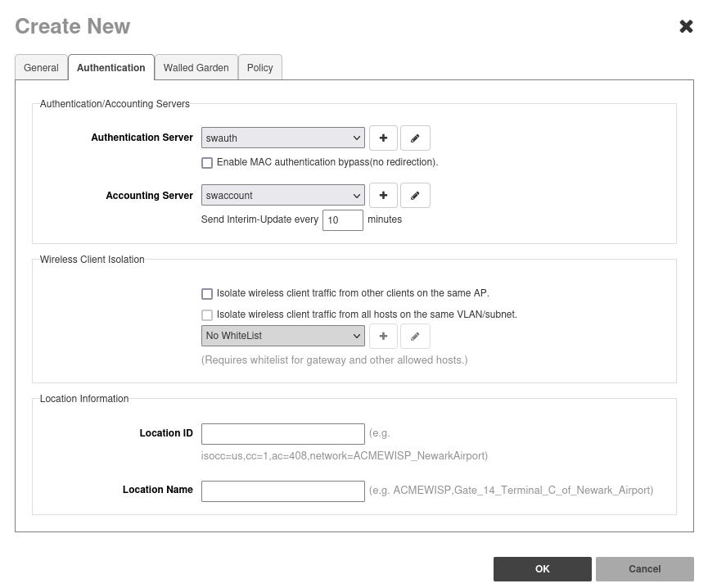Focus the Location ID text field
The image size is (708, 588).
coord(282,434)
